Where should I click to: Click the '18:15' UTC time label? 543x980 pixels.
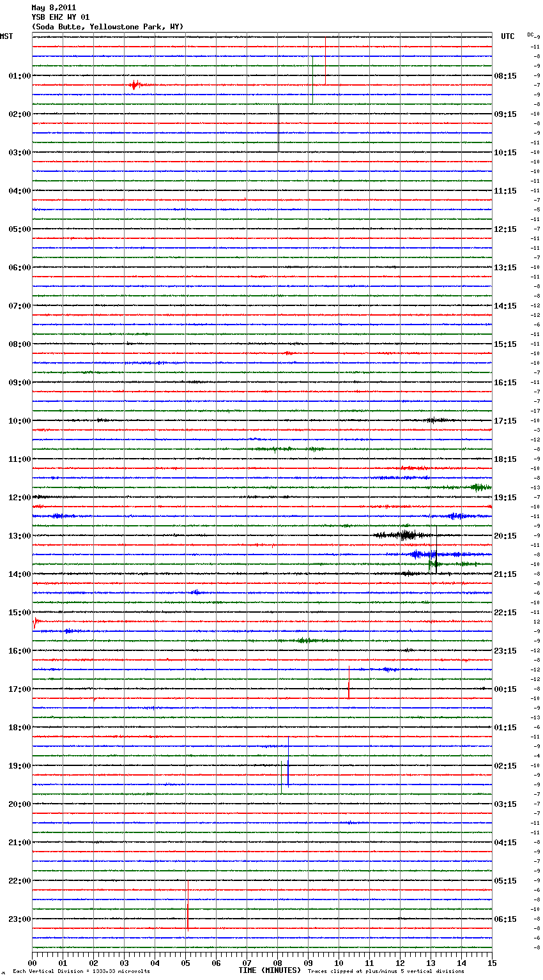point(505,459)
